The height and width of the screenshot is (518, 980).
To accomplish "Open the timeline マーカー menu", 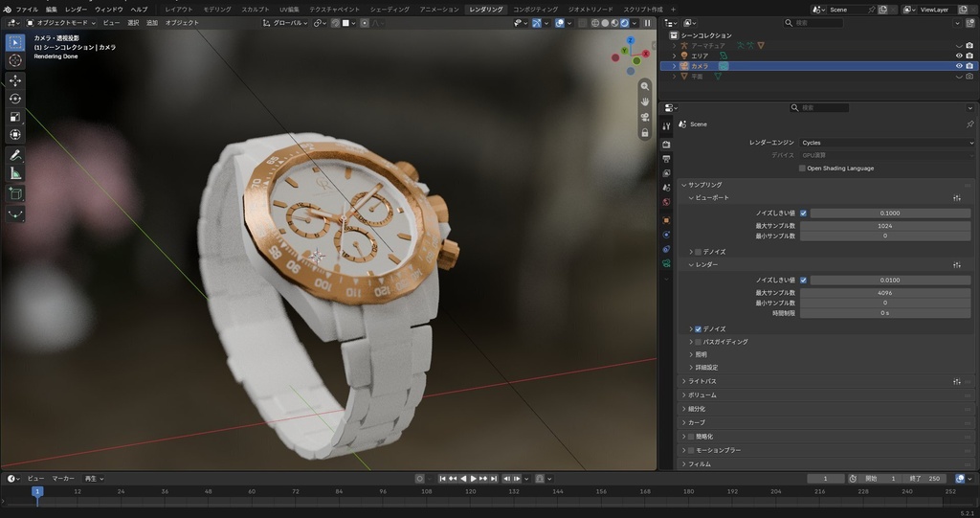I will (63, 479).
